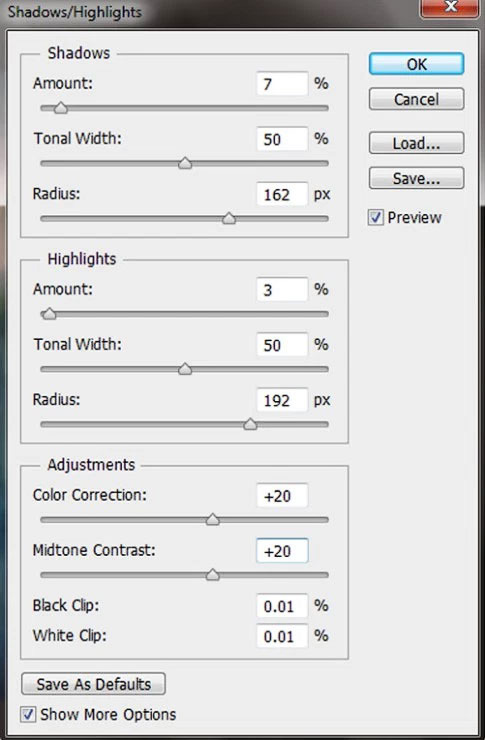Click the Midtone Contrast slider handle
This screenshot has height=740, width=485.
coord(213,575)
